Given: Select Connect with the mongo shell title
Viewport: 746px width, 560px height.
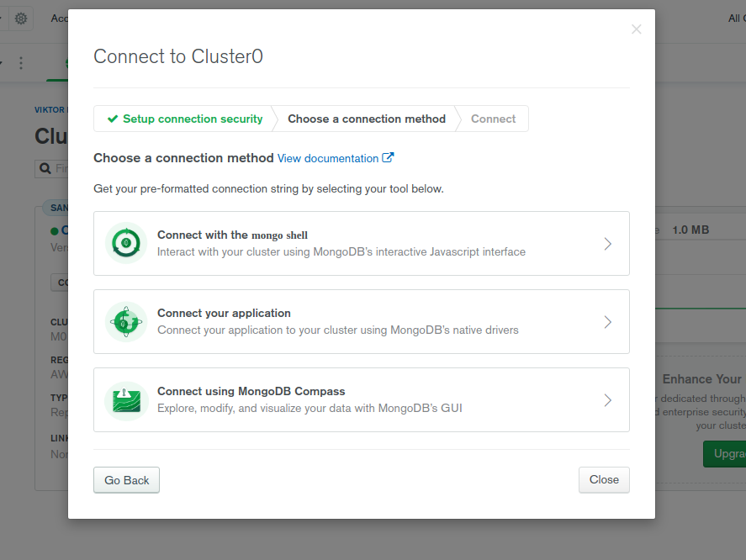Looking at the screenshot, I should (232, 235).
